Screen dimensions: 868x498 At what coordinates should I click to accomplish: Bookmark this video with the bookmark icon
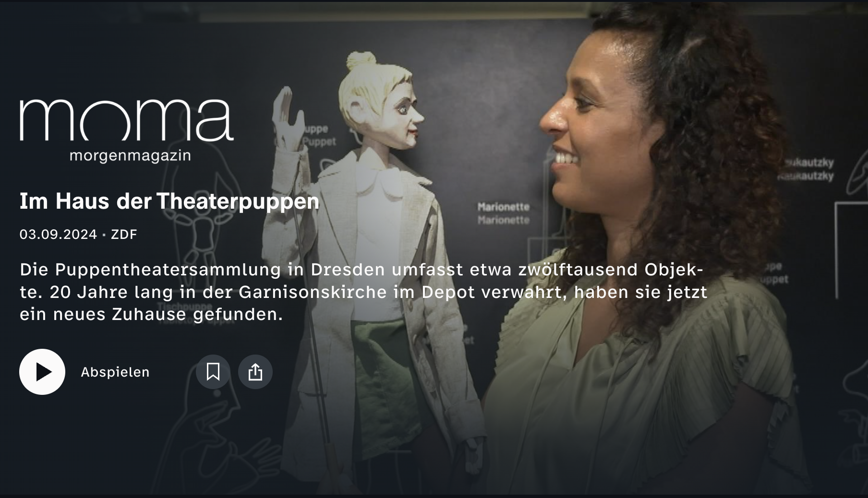213,372
